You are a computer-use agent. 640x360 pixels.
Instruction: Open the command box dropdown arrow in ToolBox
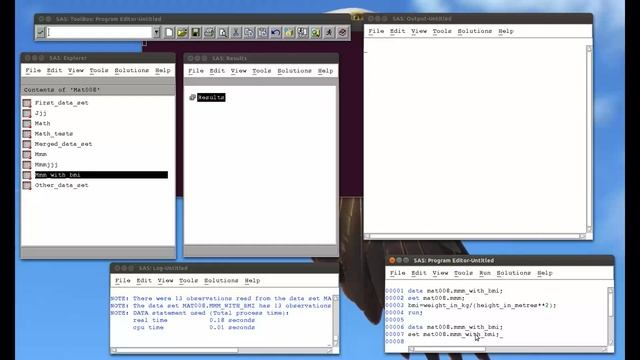(x=156, y=32)
